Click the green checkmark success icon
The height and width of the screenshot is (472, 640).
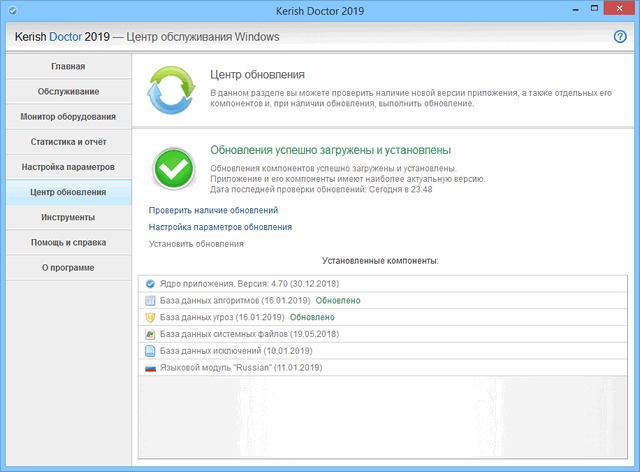coord(174,167)
